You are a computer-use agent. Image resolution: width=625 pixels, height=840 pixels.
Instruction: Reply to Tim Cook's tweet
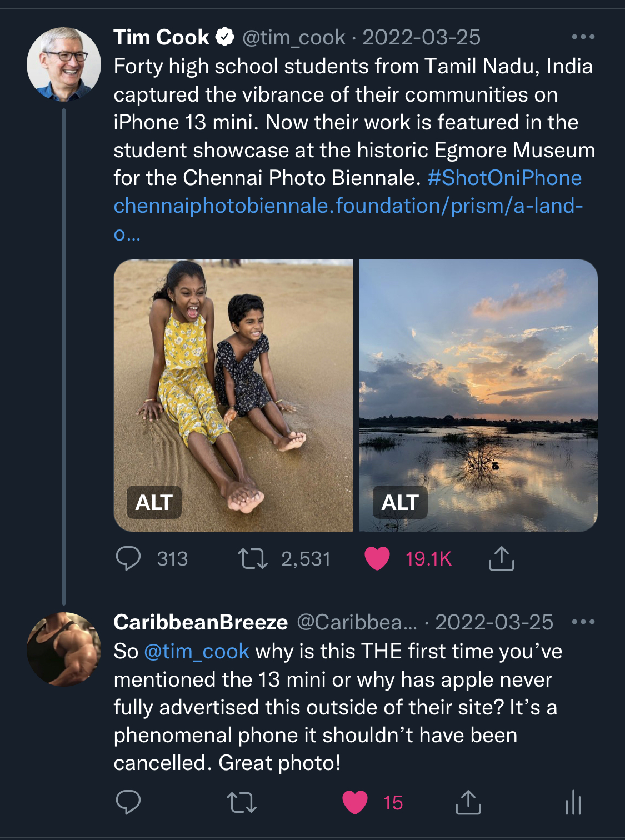(x=128, y=558)
